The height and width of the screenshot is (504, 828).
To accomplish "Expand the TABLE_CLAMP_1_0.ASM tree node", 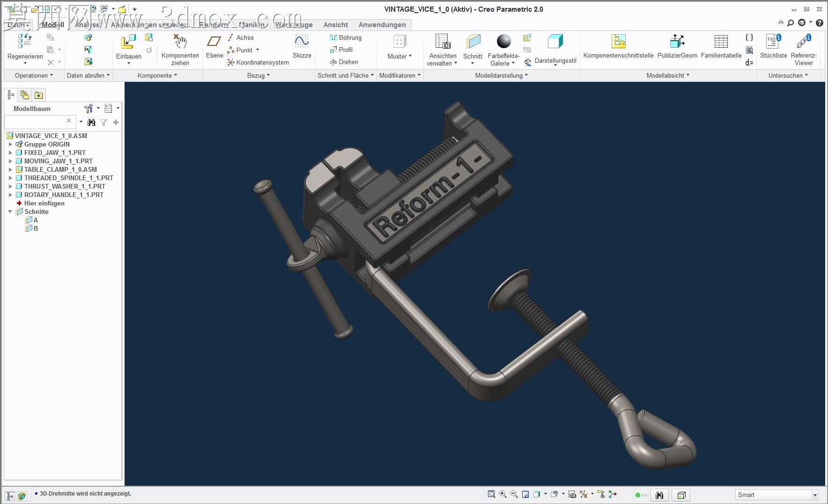I will point(10,169).
